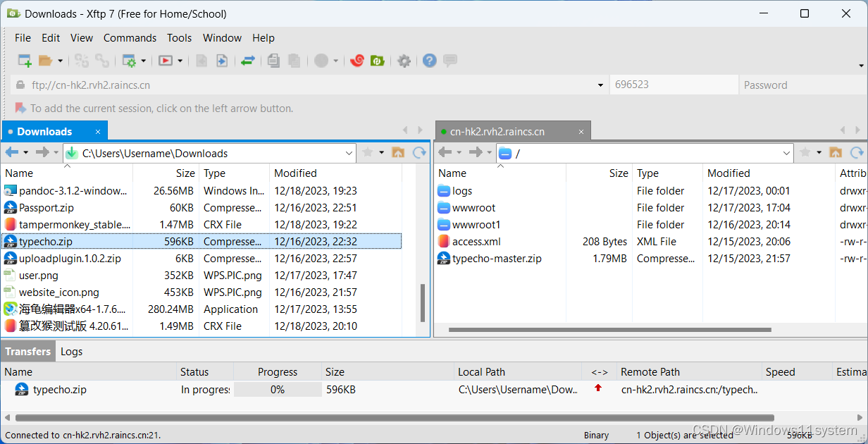
Task: Click the Open Session folder icon
Action: point(46,61)
